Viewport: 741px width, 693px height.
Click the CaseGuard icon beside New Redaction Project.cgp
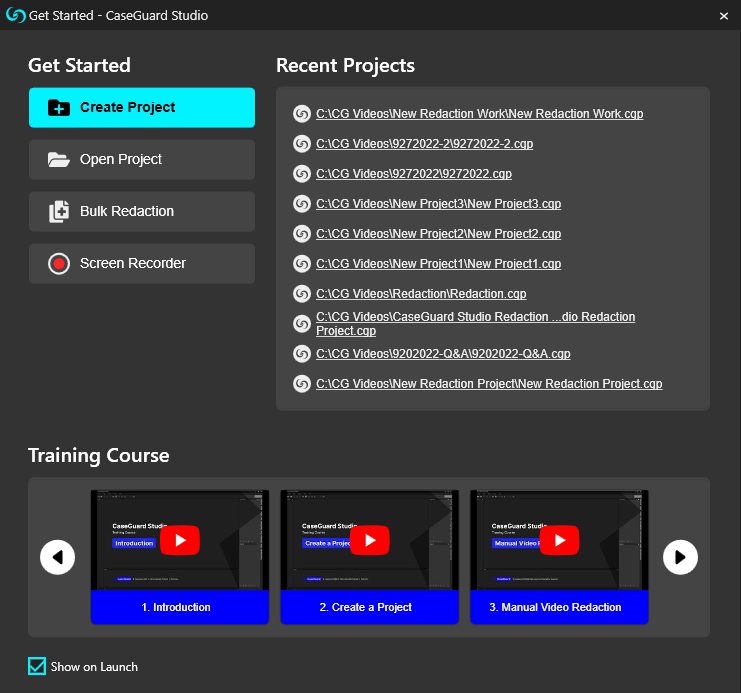click(302, 384)
